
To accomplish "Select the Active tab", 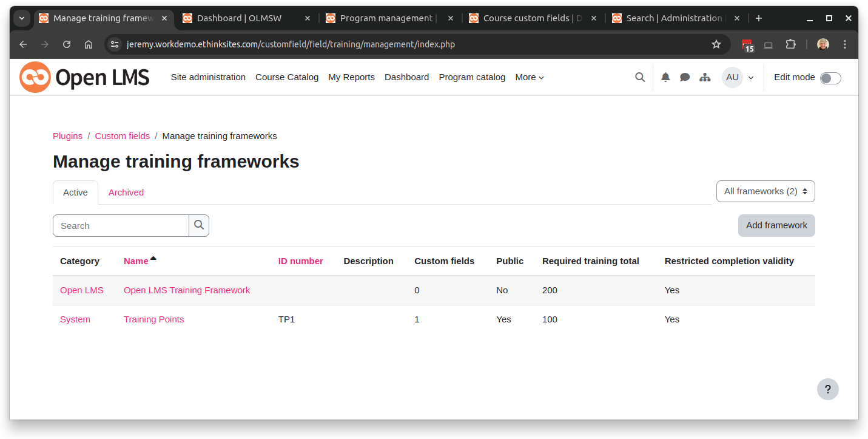I will click(x=75, y=192).
